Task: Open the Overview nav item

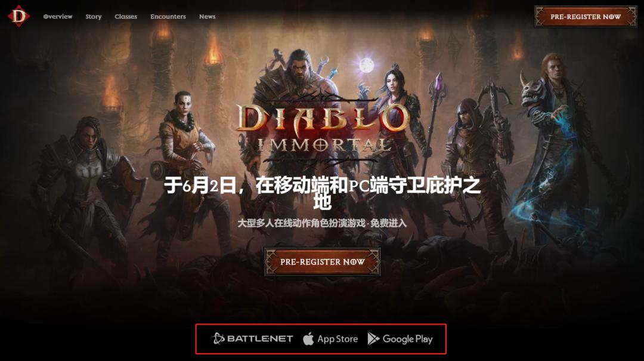Action: click(x=58, y=17)
